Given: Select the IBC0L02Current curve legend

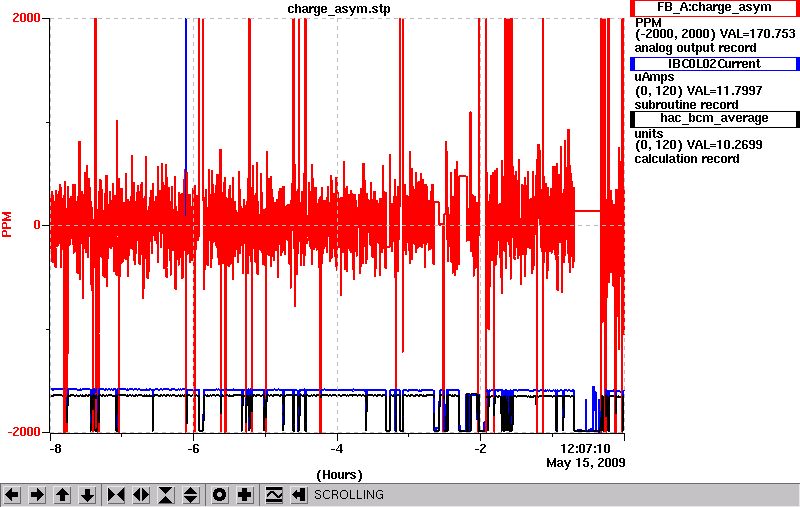Looking at the screenshot, I should tap(714, 64).
